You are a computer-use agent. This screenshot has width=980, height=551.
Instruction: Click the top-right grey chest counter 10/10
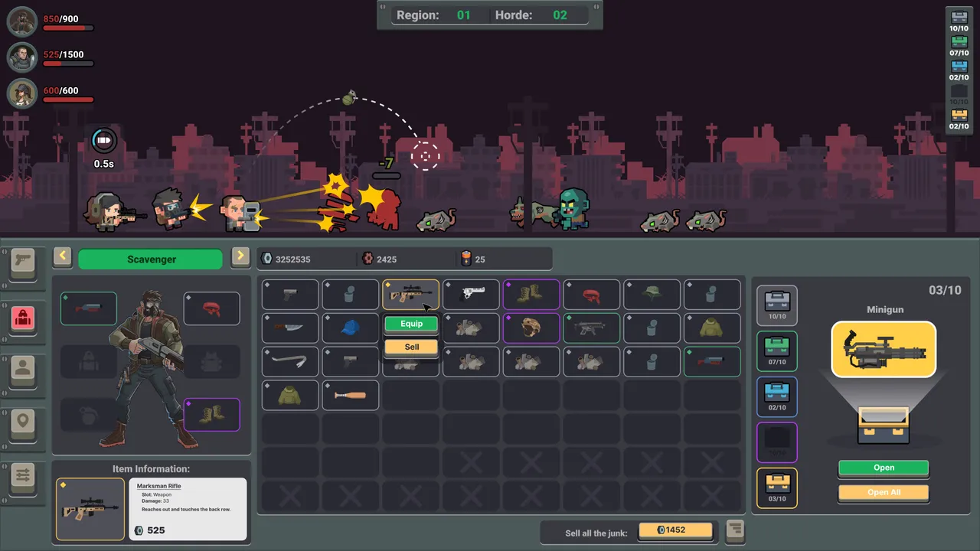(959, 21)
